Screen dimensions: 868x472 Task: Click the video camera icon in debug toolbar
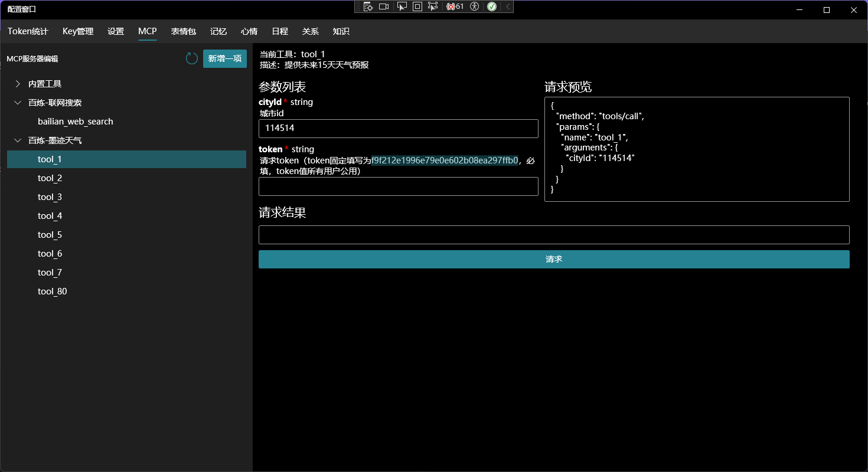click(384, 6)
